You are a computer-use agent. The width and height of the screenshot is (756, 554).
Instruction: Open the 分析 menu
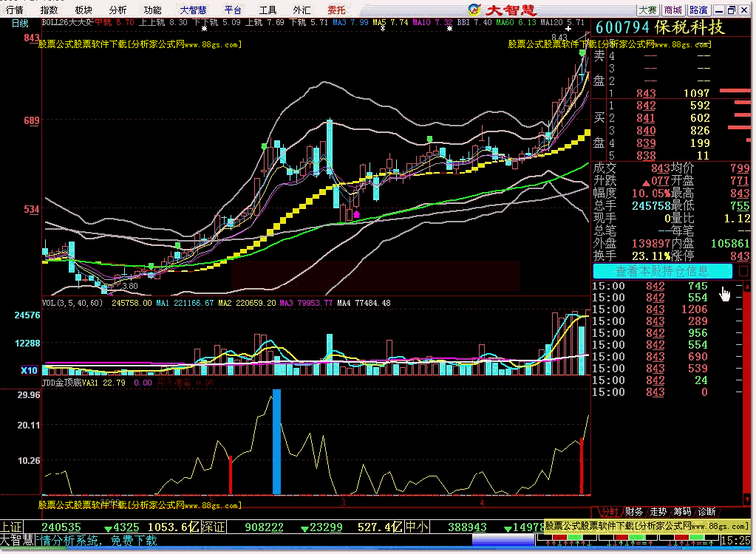pyautogui.click(x=118, y=10)
